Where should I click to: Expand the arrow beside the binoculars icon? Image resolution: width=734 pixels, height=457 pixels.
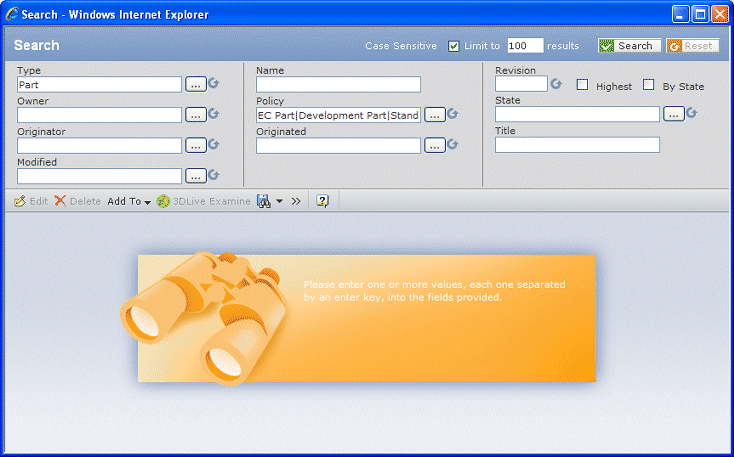(x=279, y=201)
